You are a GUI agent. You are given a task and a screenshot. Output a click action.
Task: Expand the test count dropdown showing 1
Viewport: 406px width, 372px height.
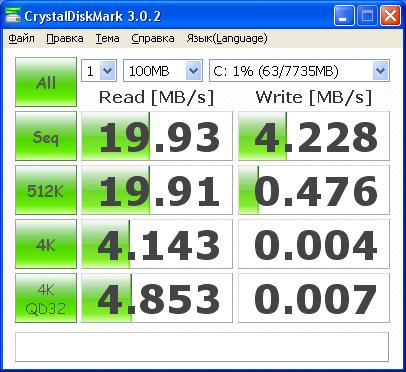[99, 71]
